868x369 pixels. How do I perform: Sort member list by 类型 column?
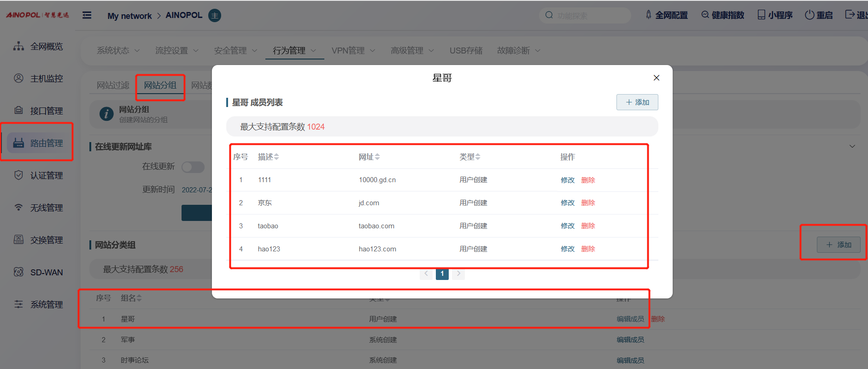pyautogui.click(x=470, y=157)
